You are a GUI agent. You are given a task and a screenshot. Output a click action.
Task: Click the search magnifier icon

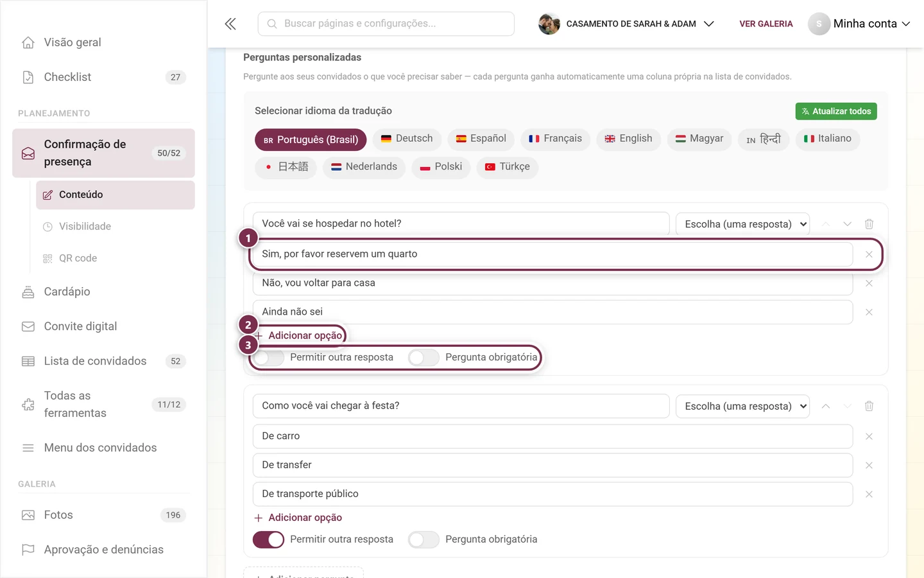272,24
